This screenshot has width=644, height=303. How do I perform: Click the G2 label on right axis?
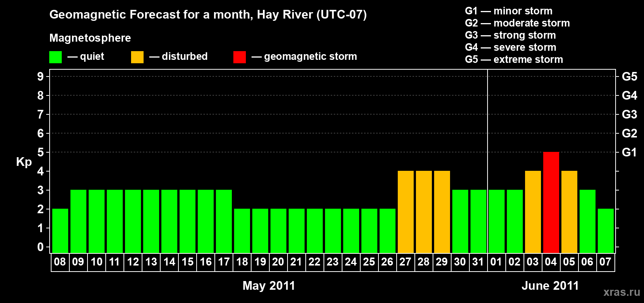[x=630, y=133]
